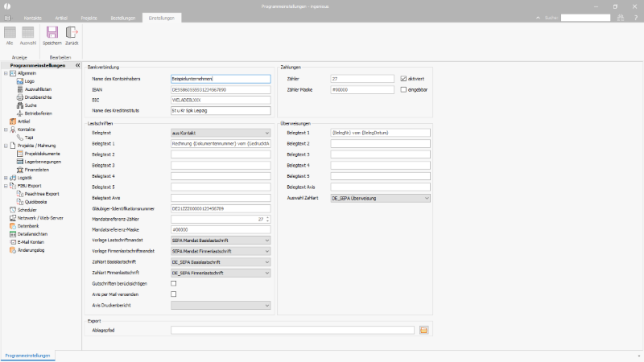The width and height of the screenshot is (644, 362).
Task: Open Zahlart Basislastschrift dropdown
Action: click(221, 262)
